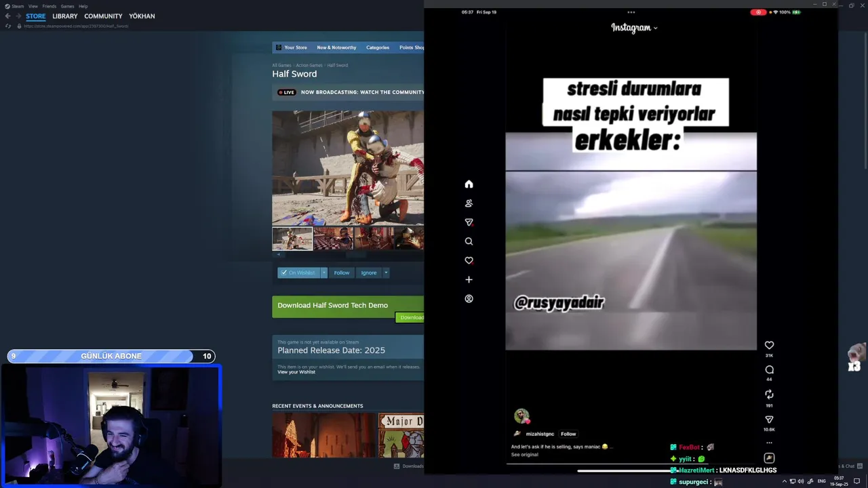868x488 pixels.
Task: Switch the ENG input language indicator
Action: tap(822, 481)
